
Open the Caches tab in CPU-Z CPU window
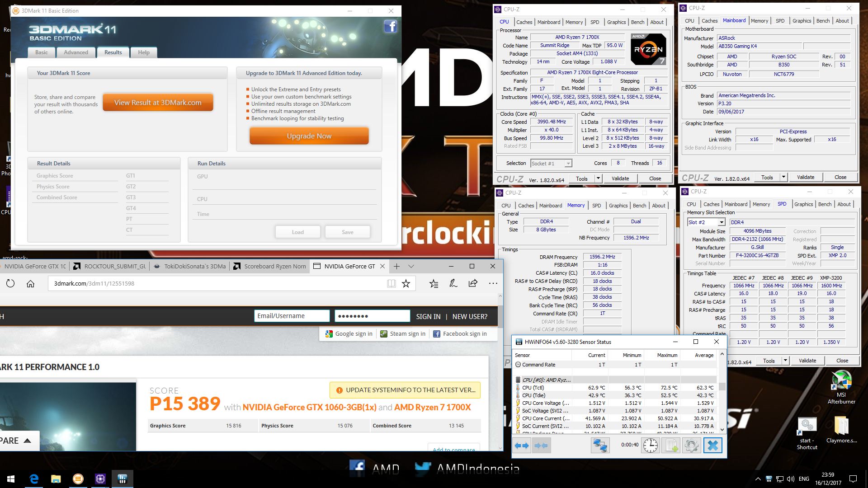pyautogui.click(x=524, y=22)
